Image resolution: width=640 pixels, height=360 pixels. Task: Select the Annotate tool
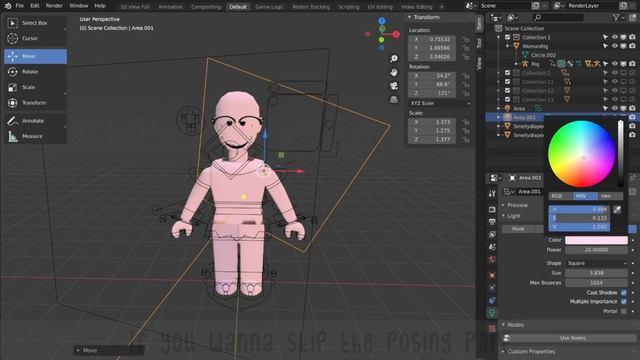(x=35, y=121)
